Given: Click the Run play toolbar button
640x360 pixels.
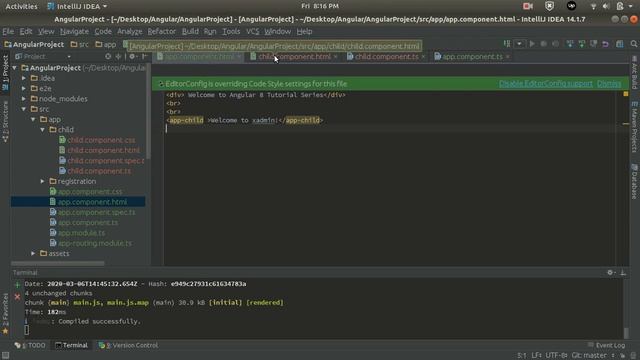Looking at the screenshot, I should coord(532,44).
